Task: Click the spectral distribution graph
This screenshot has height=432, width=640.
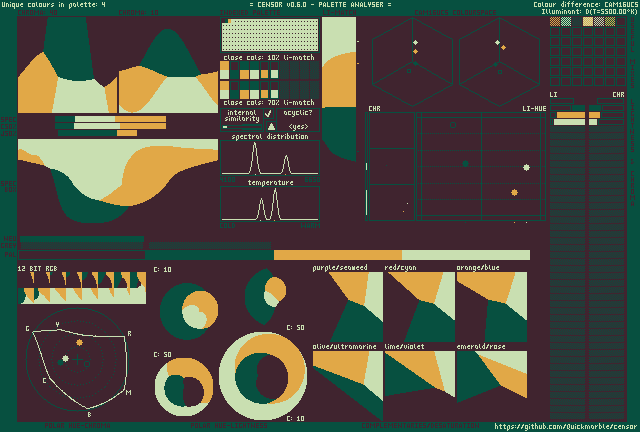Action: pyautogui.click(x=270, y=158)
